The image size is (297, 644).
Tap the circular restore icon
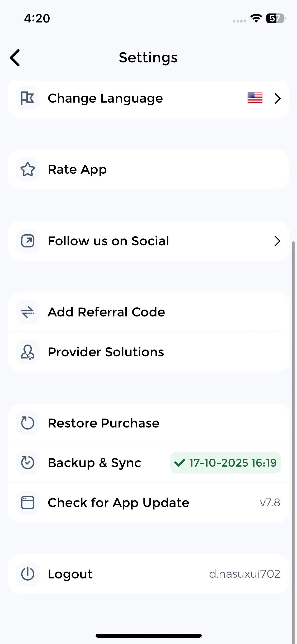(28, 423)
